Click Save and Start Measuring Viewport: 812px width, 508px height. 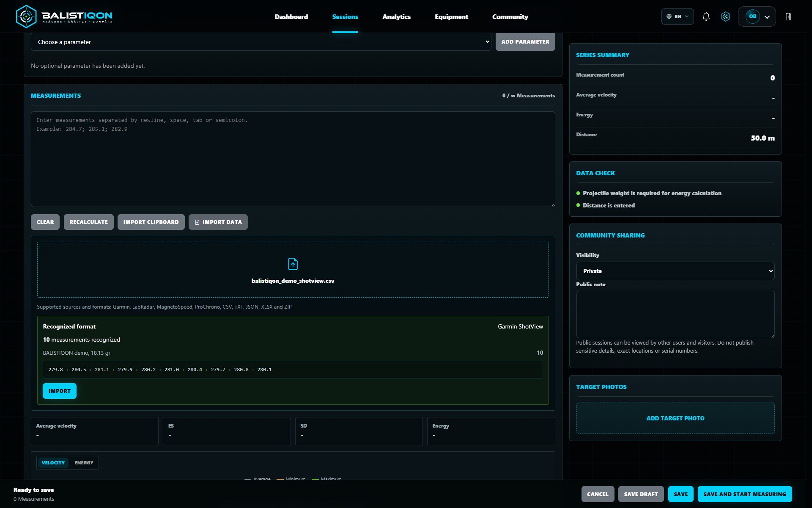(x=745, y=494)
